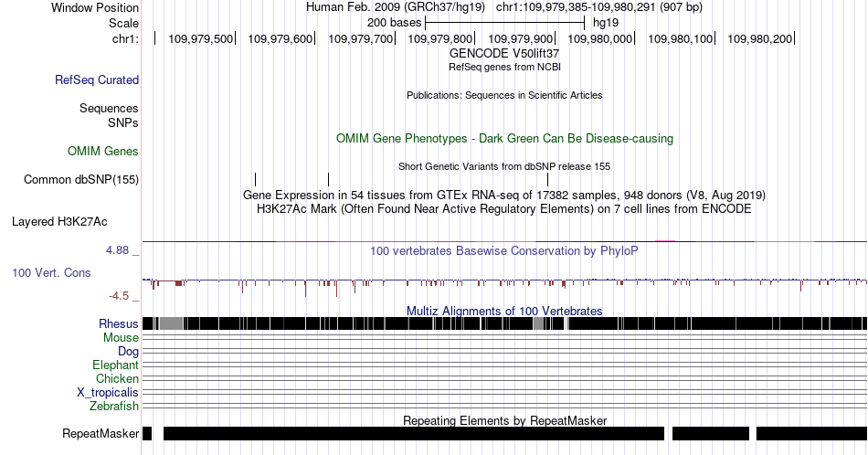Click the RepeatMasker block under 109,980,100

click(x=711, y=433)
